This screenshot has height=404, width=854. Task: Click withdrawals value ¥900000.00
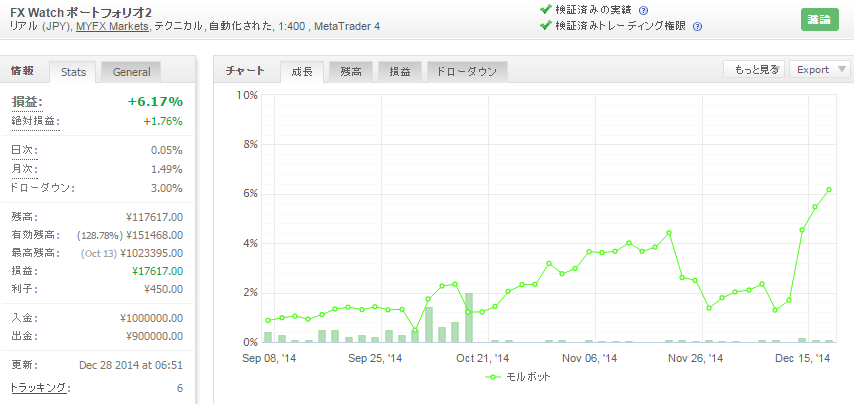154,336
